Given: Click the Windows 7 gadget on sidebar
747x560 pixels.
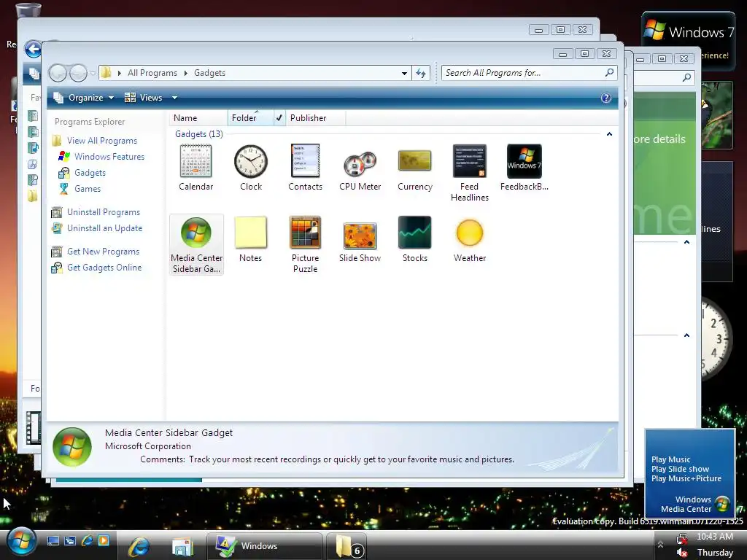Looking at the screenshot, I should pos(688,41).
